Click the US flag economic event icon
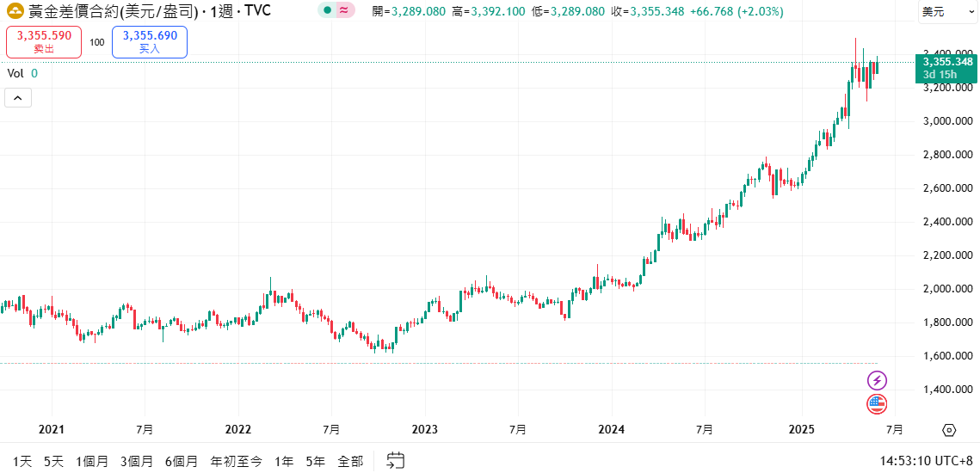 [877, 404]
